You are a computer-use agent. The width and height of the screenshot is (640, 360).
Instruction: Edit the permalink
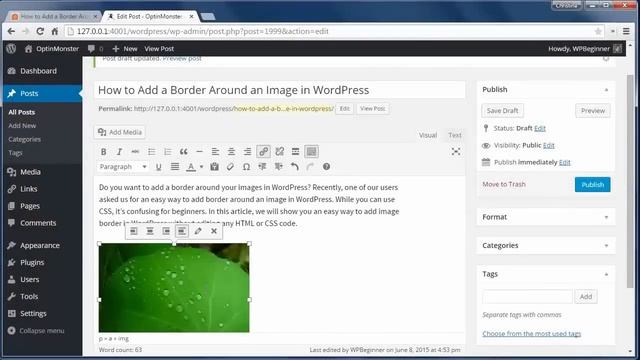[344, 109]
